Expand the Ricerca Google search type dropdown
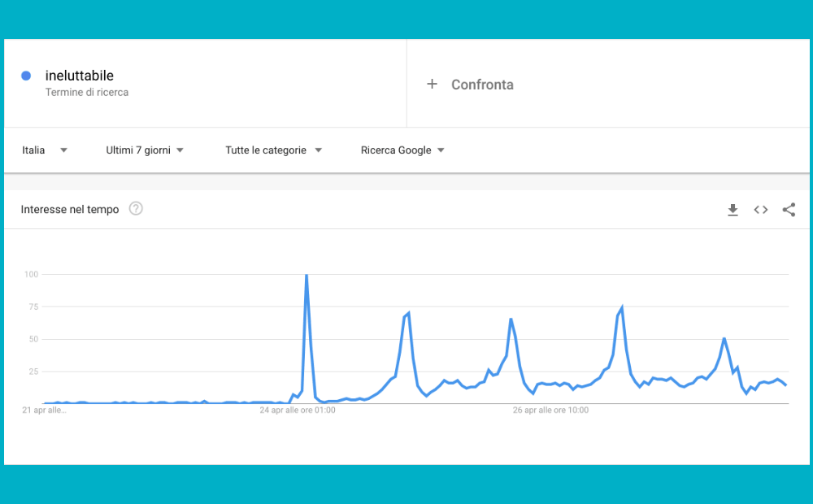813x504 pixels. (x=402, y=150)
